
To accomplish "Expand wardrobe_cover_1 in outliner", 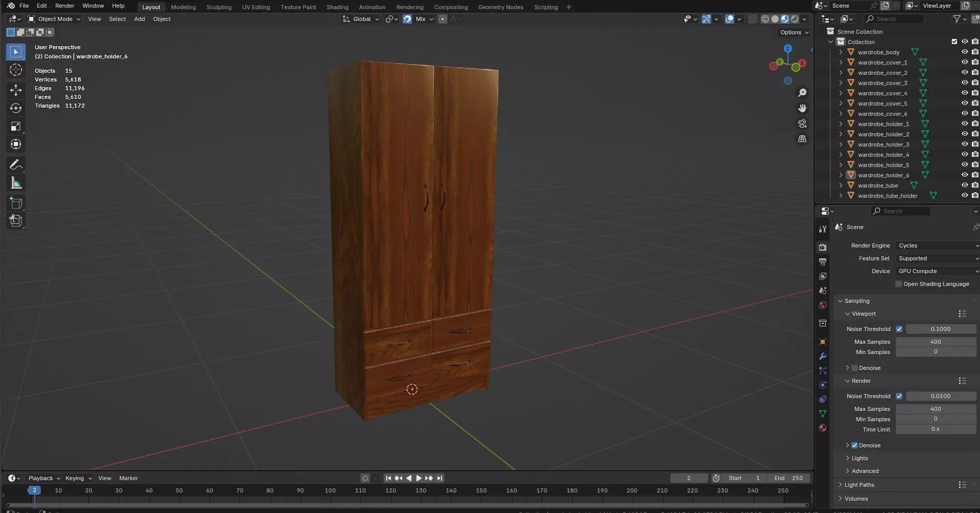I will [841, 62].
